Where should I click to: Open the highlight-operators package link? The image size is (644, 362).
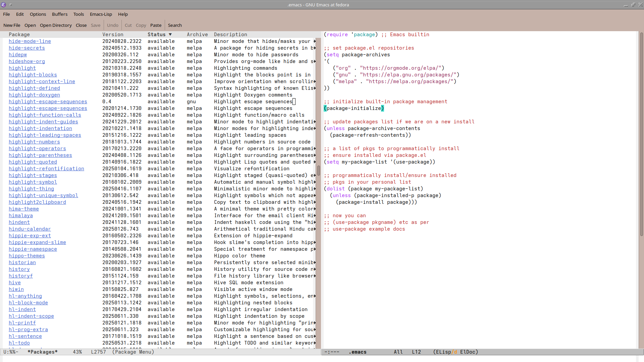(37, 148)
